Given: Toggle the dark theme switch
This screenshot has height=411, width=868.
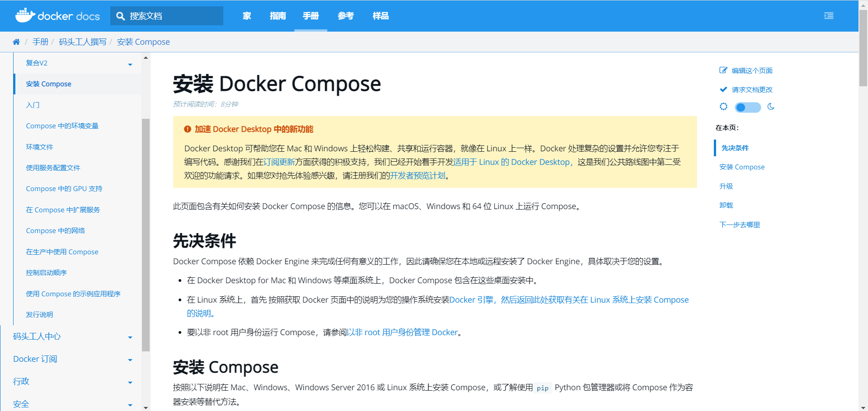Looking at the screenshot, I should [747, 107].
